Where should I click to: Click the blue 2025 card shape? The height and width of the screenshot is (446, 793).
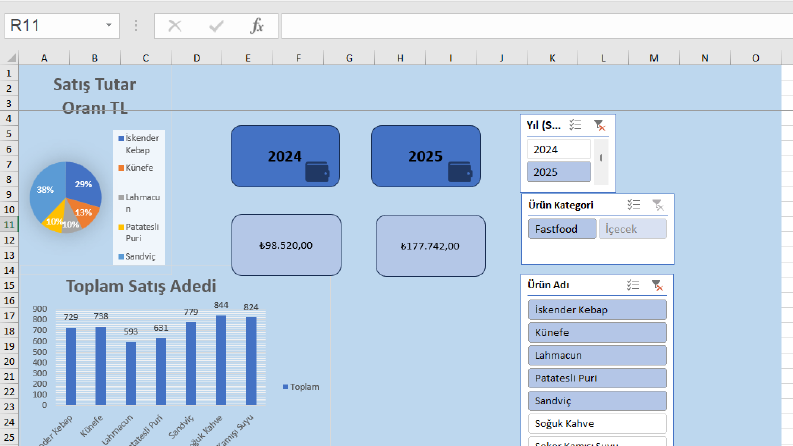pyautogui.click(x=426, y=156)
